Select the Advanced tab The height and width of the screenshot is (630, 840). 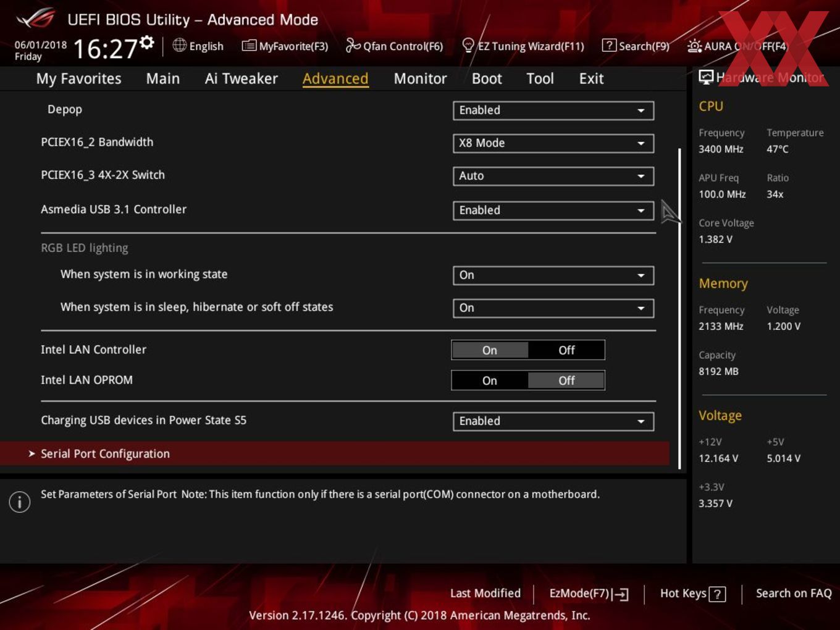click(335, 78)
